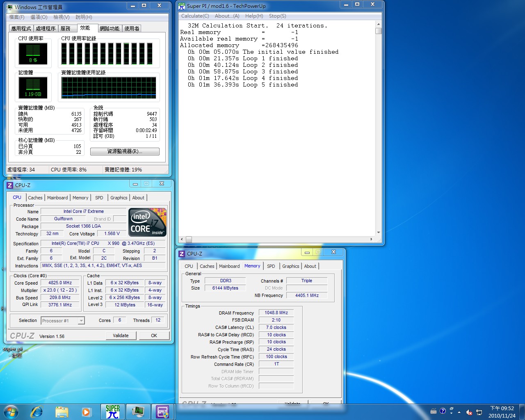
Task: Open CPU tab in CPU-Z Memory window
Action: [189, 266]
